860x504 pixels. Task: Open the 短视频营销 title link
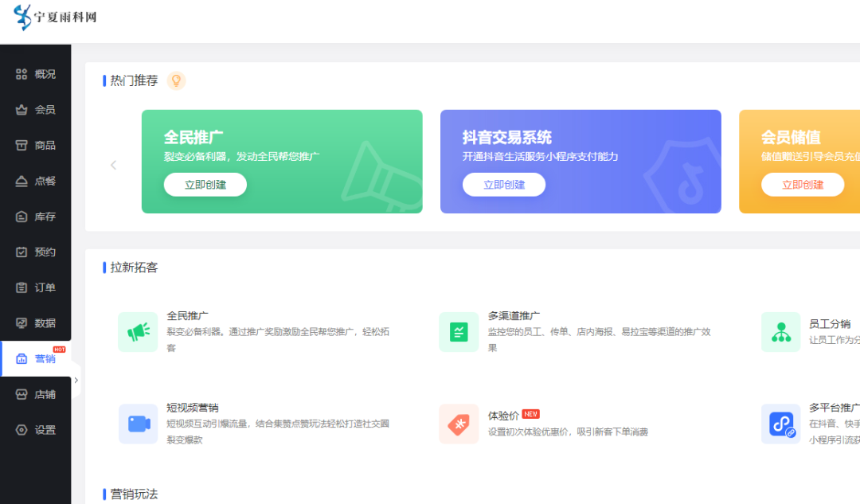pos(193,408)
